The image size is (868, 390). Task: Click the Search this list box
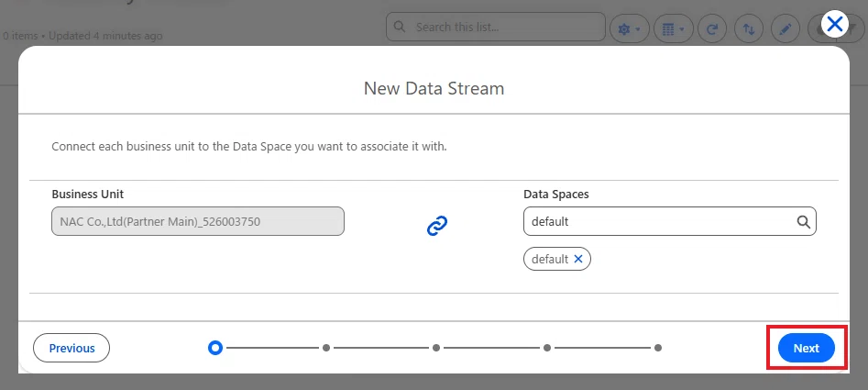point(496,28)
